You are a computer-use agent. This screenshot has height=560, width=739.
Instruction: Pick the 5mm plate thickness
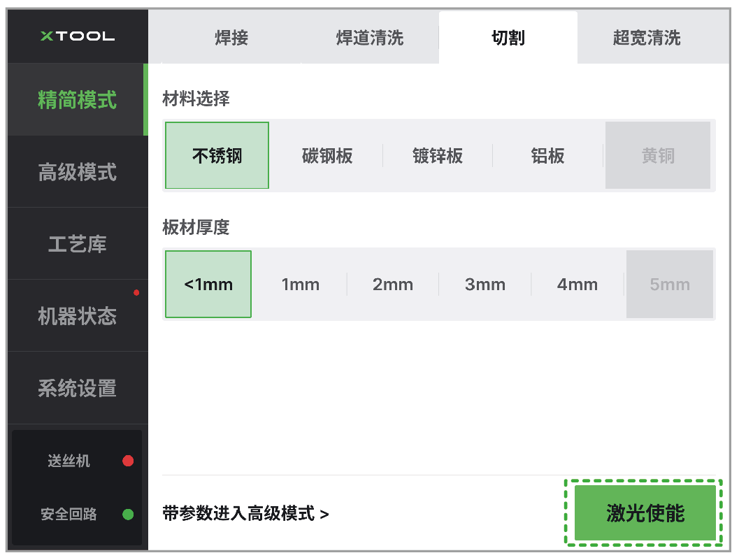tap(670, 285)
